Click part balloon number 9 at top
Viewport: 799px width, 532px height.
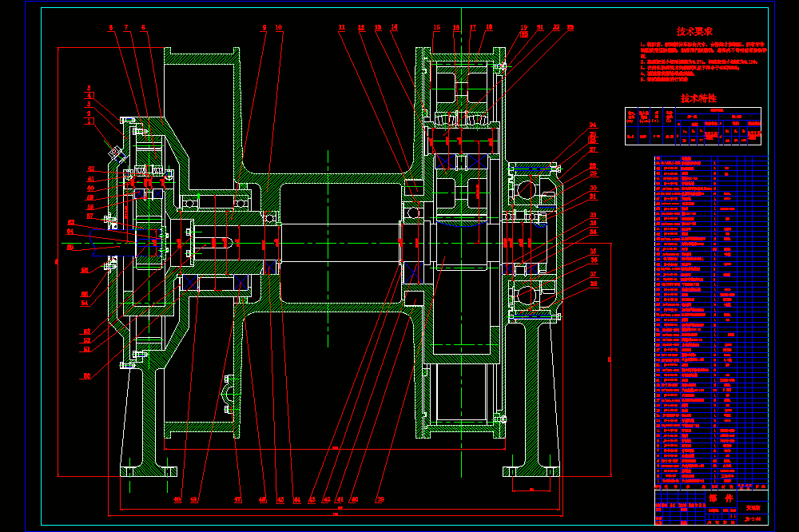point(264,27)
